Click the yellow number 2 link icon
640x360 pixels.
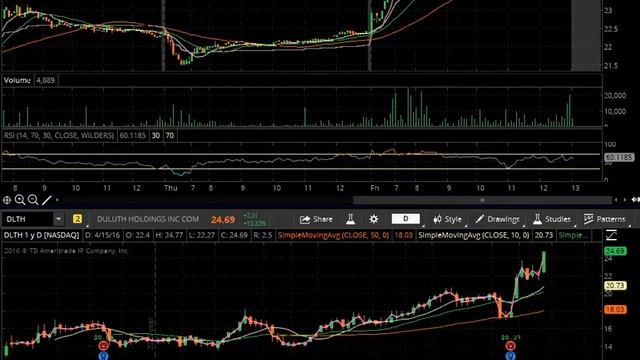[x=78, y=219]
